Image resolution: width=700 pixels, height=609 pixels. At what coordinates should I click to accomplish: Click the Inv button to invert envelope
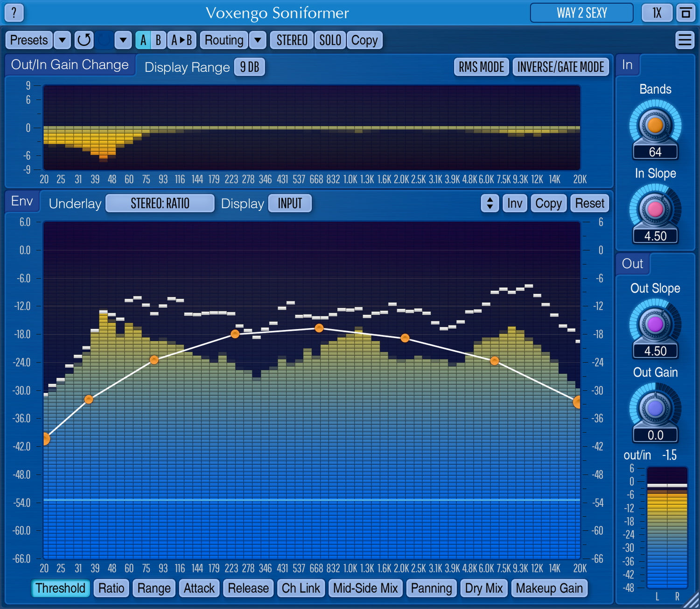(x=514, y=203)
